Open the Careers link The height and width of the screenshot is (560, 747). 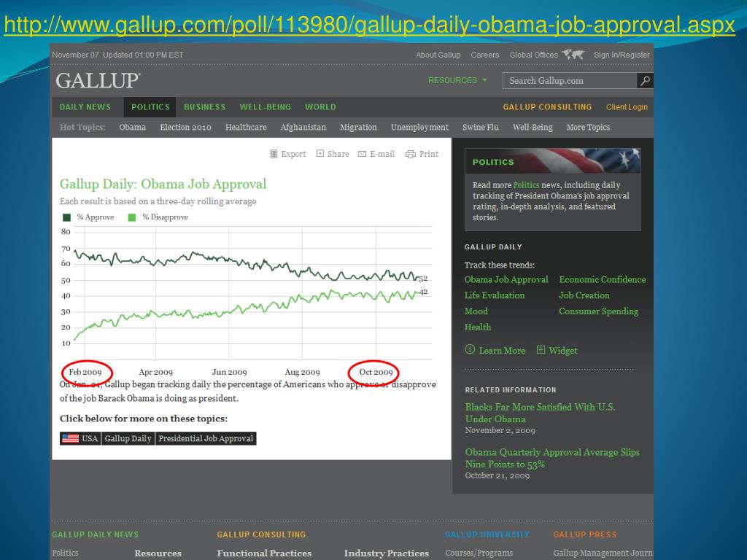(x=485, y=55)
